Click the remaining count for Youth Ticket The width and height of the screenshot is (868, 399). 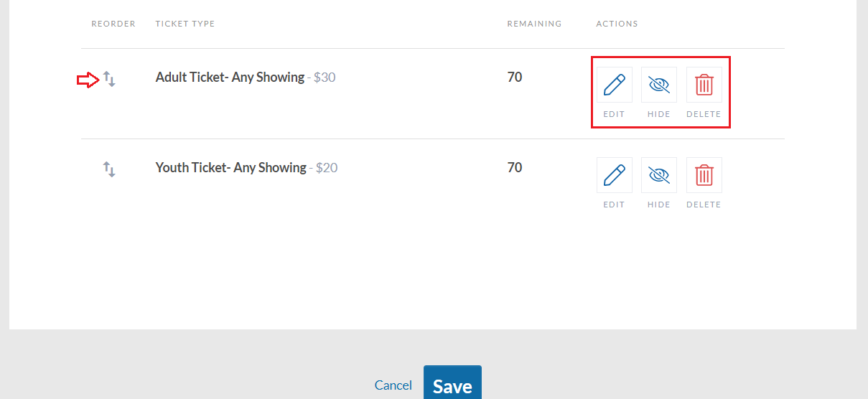click(515, 167)
